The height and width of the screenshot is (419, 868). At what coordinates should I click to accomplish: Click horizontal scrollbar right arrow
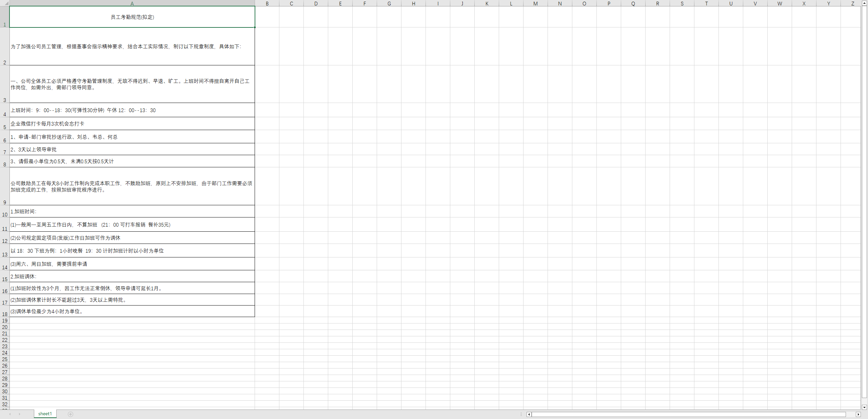click(x=858, y=414)
